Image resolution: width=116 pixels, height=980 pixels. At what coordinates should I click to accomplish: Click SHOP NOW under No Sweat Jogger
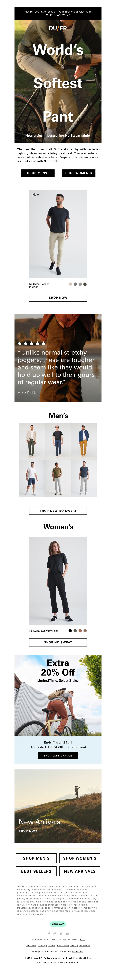(x=58, y=298)
